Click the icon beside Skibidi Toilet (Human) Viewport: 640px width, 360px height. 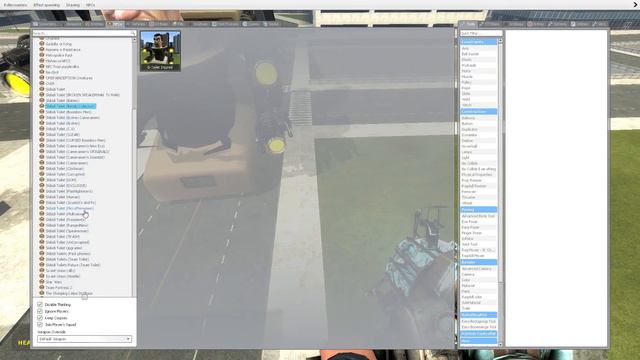click(x=42, y=197)
